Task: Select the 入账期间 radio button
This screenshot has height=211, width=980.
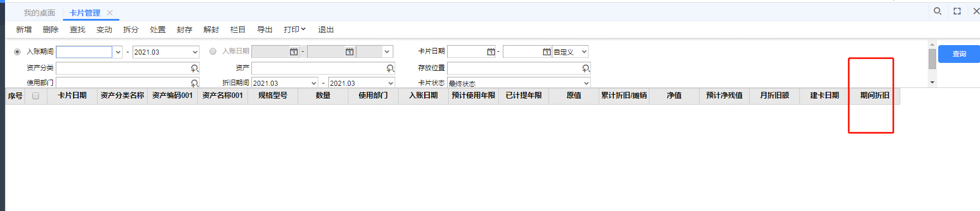Action: point(17,52)
